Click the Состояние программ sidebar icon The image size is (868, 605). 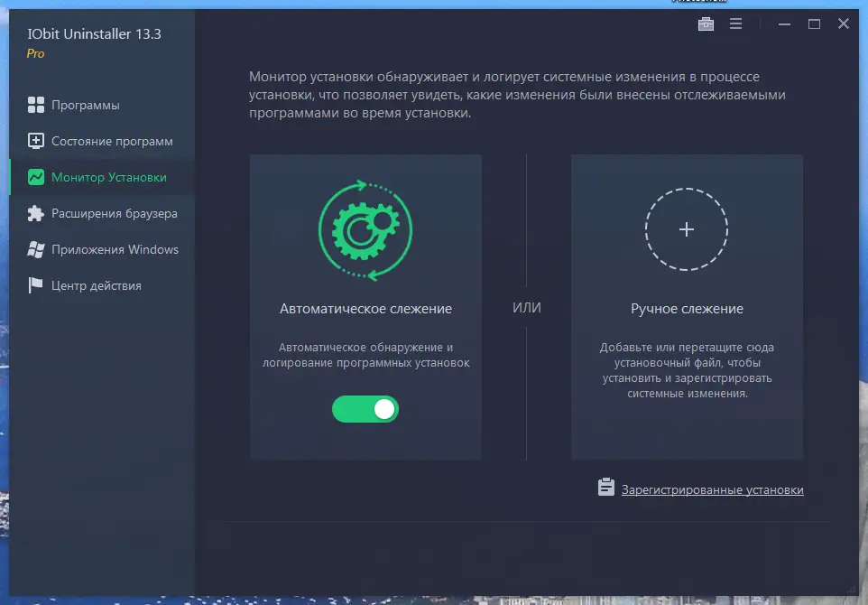36,141
